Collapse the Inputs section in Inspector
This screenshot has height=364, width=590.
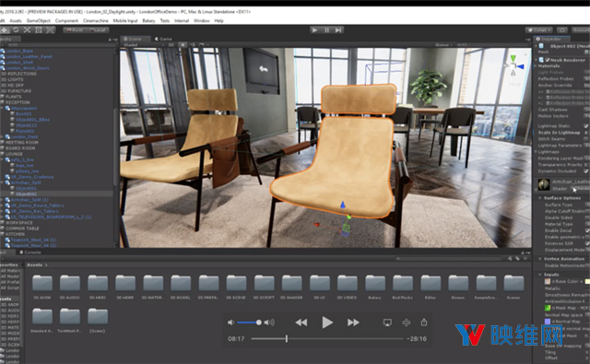pyautogui.click(x=540, y=275)
